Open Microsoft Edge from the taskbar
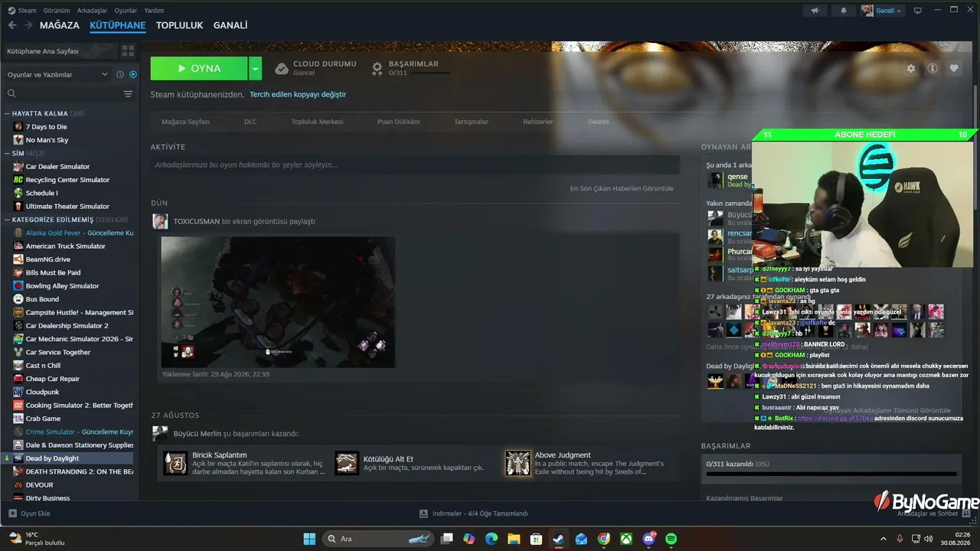The width and height of the screenshot is (980, 551). point(492,539)
